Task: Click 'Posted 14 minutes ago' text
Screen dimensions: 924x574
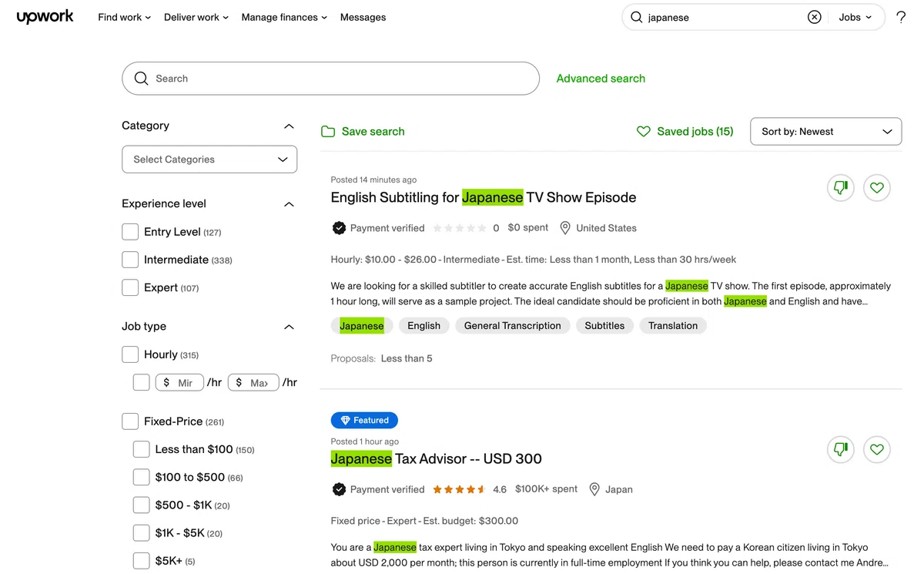Action: coord(373,180)
